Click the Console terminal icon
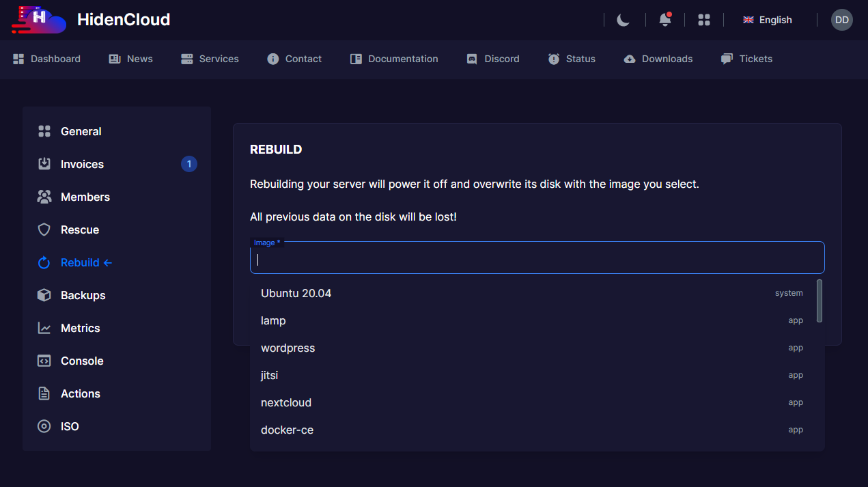868x487 pixels. [44, 361]
